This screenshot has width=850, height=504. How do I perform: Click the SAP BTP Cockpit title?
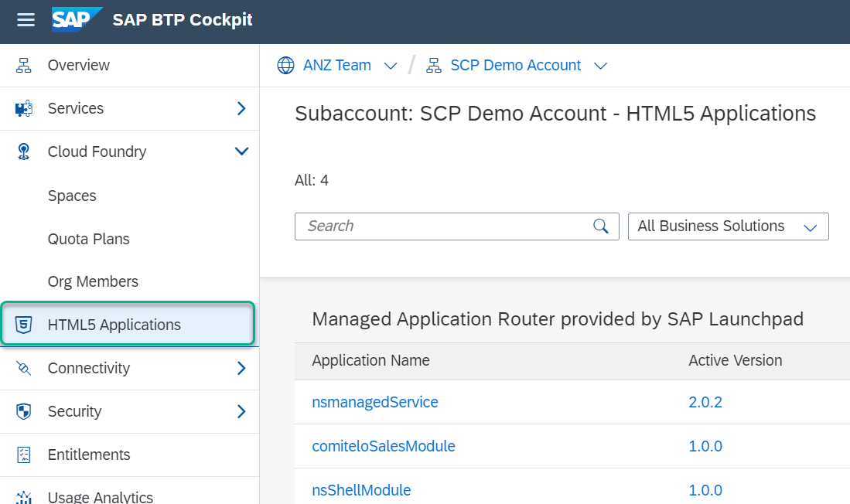(183, 19)
